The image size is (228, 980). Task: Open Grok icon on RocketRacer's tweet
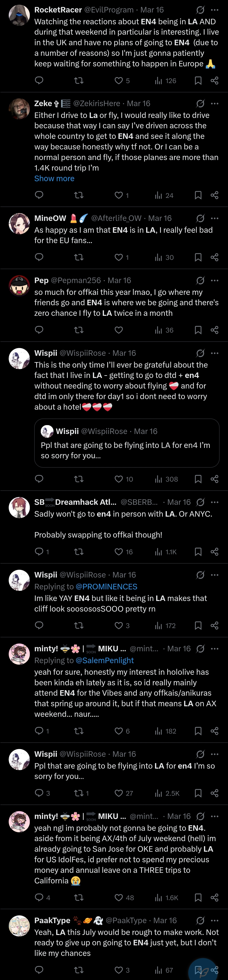[200, 10]
